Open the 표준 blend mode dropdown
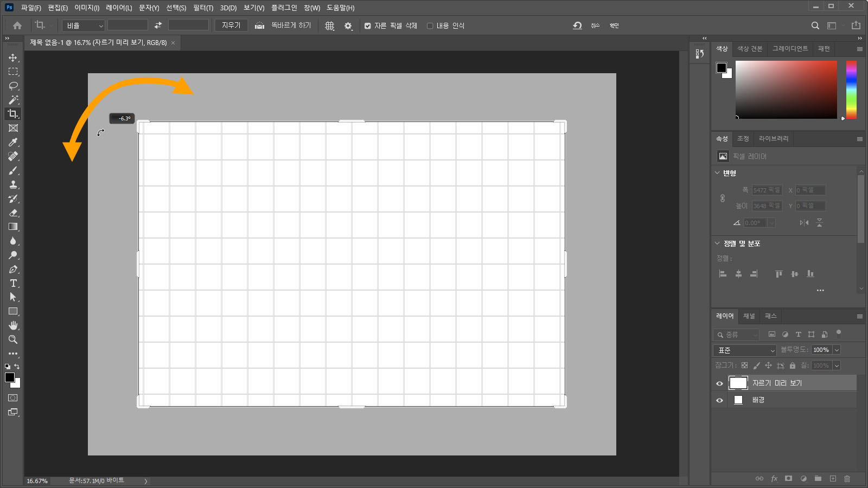The width and height of the screenshot is (868, 488). click(745, 350)
